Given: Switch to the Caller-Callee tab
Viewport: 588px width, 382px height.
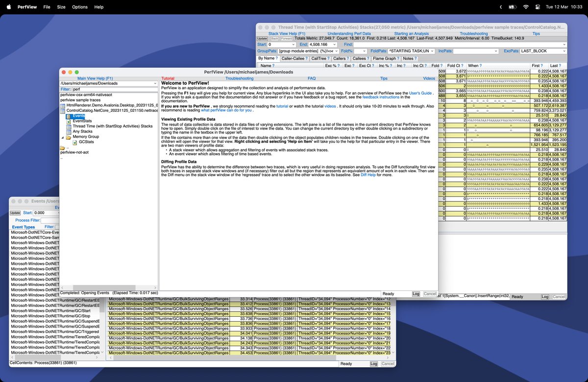Looking at the screenshot, I should (294, 58).
